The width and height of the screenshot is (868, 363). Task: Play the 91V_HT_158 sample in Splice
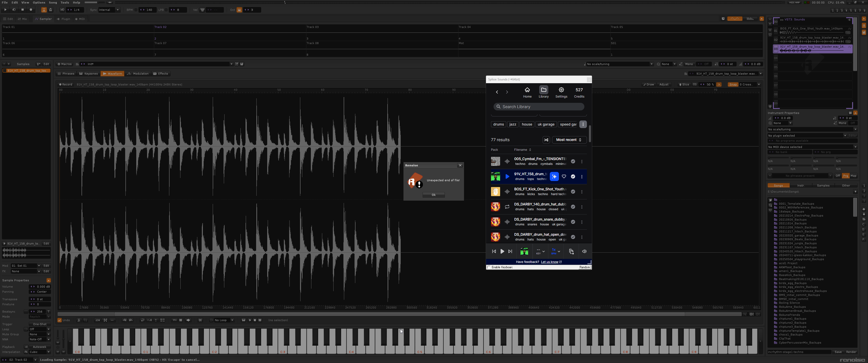click(507, 176)
